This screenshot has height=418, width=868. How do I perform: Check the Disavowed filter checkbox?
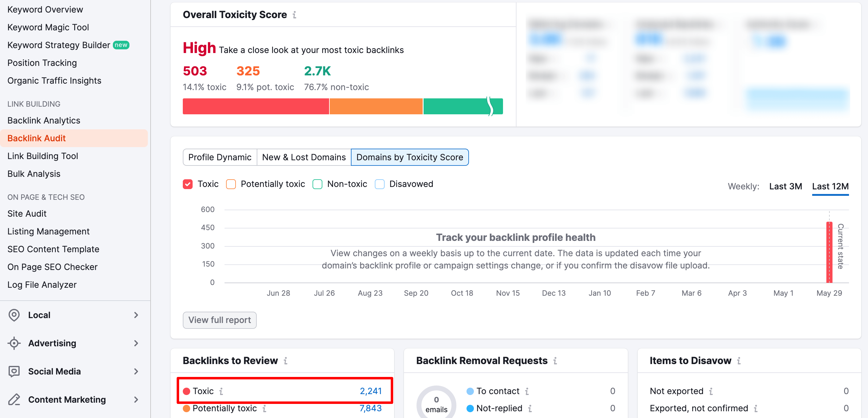380,184
